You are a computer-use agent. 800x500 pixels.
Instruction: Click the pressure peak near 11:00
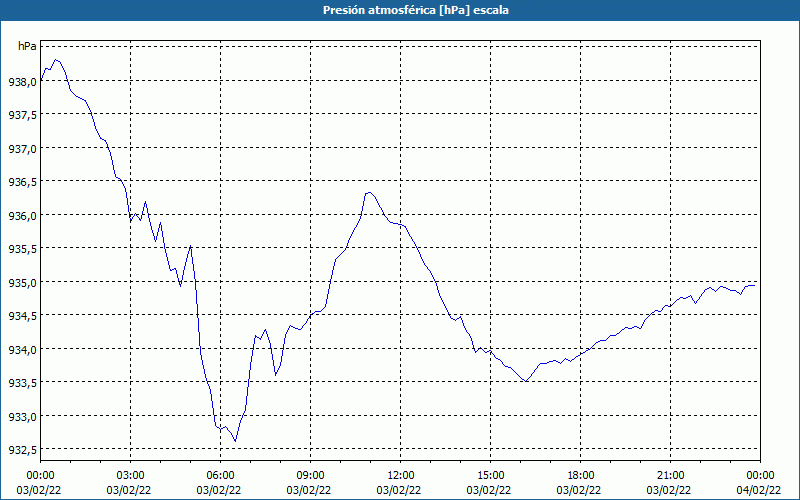(x=369, y=192)
